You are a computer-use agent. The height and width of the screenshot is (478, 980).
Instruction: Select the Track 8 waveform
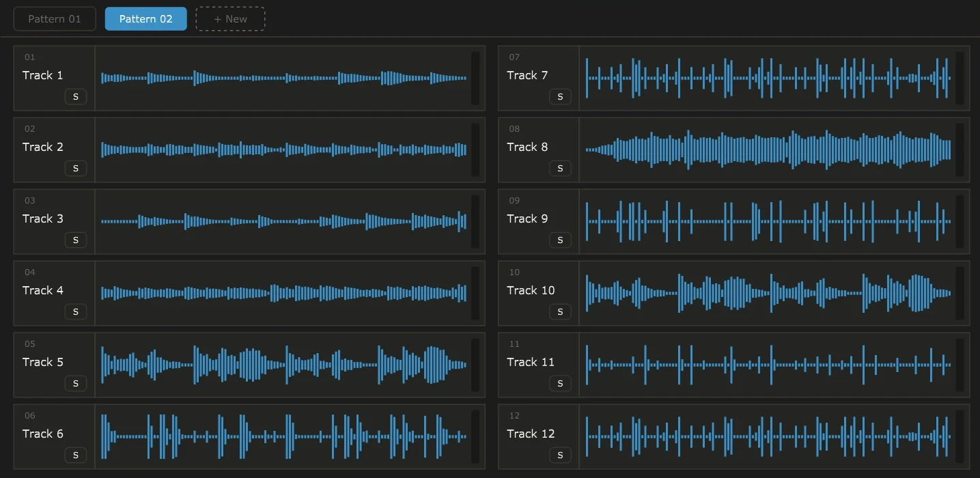(768, 150)
